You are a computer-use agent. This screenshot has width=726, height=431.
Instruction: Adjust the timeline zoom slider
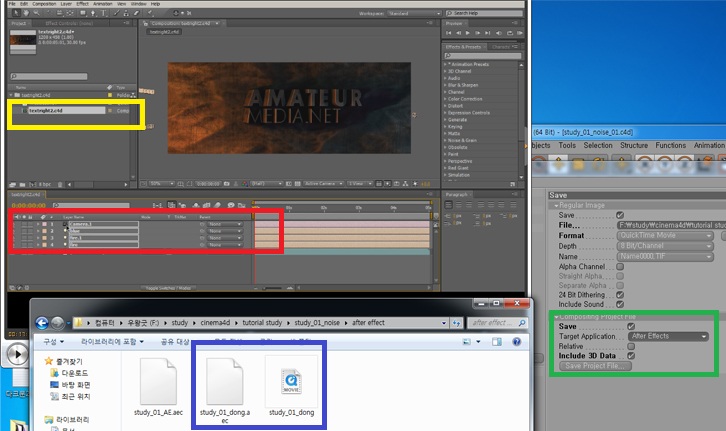pos(272,288)
